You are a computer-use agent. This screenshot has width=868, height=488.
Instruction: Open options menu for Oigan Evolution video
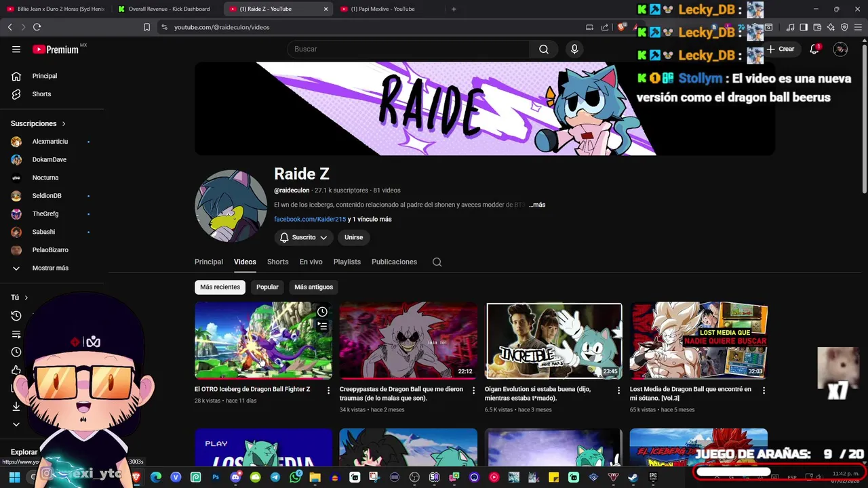pos(618,390)
